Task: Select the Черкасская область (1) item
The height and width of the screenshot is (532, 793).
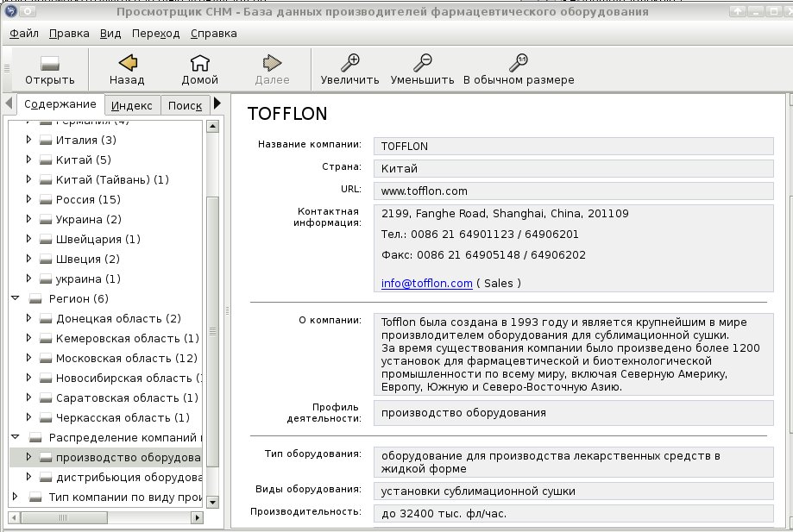Action: tap(123, 418)
